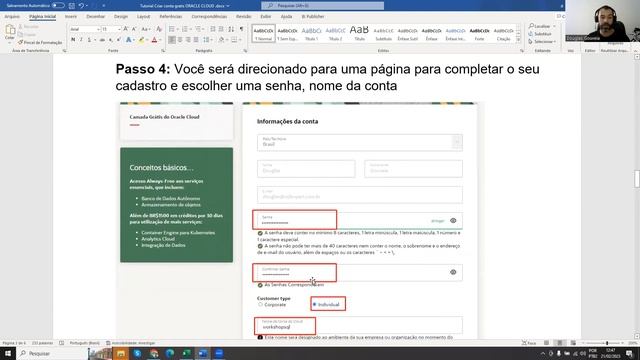This screenshot has height=360, width=640.
Task: Center the paragraph text
Action: [x=180, y=40]
